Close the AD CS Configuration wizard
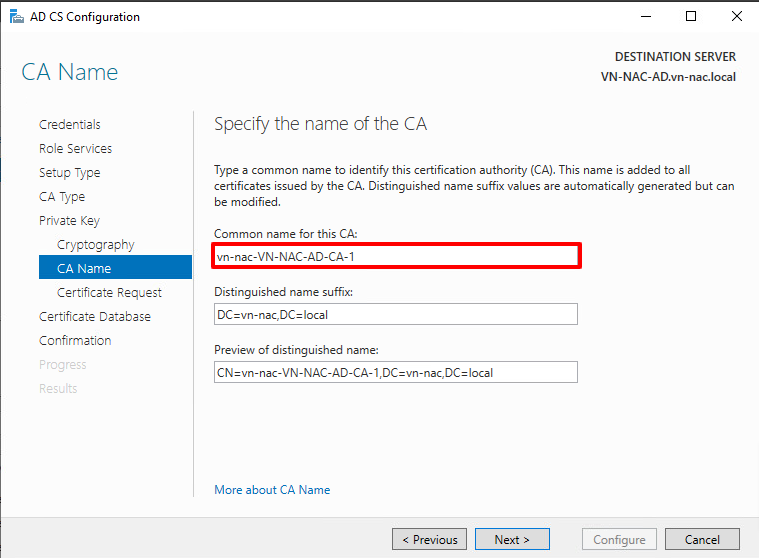759x558 pixels. [x=736, y=17]
